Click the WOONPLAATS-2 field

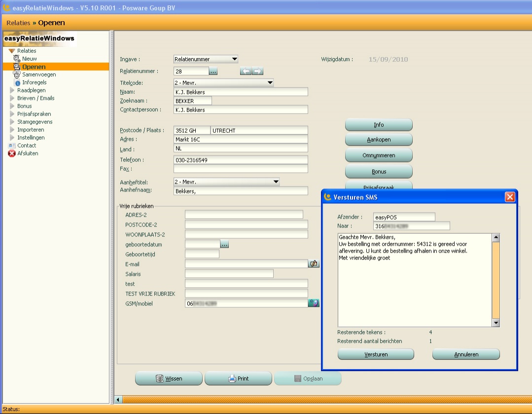247,234
